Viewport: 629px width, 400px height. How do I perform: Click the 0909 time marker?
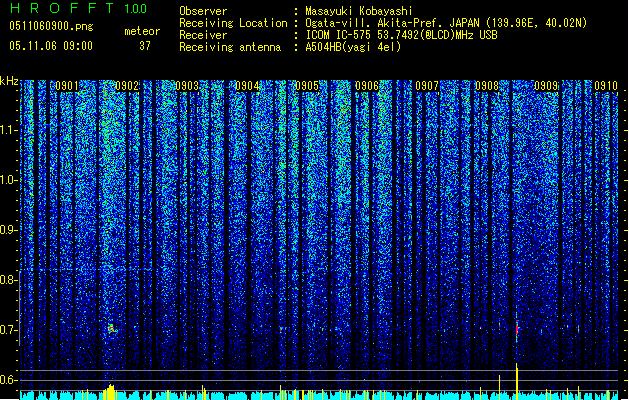(x=546, y=86)
